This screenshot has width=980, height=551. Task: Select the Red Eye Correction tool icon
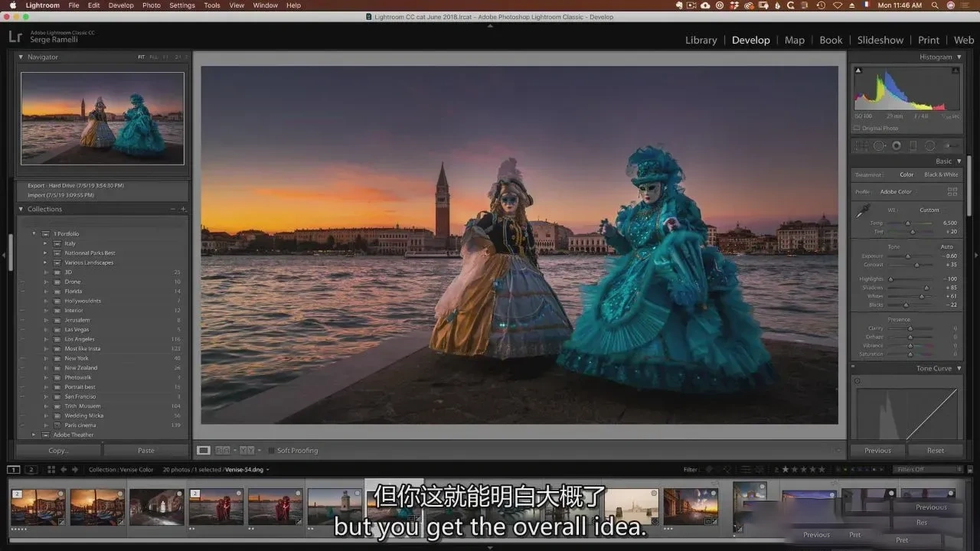pyautogui.click(x=896, y=145)
